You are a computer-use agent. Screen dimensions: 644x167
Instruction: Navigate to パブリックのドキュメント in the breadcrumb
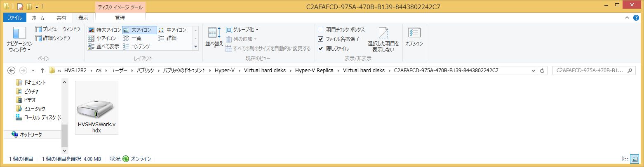pos(184,71)
